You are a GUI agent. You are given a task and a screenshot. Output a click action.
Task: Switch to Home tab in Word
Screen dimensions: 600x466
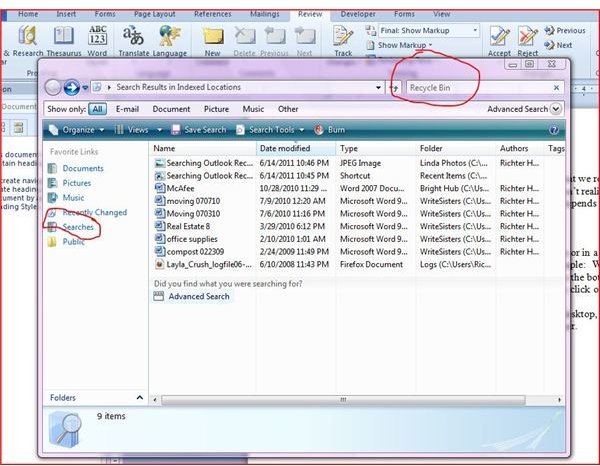(x=28, y=14)
